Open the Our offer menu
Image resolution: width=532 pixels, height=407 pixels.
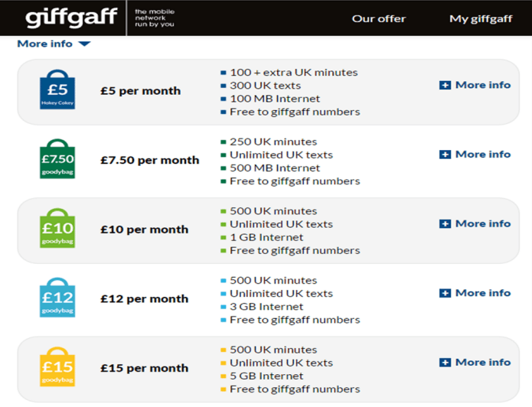coord(379,18)
